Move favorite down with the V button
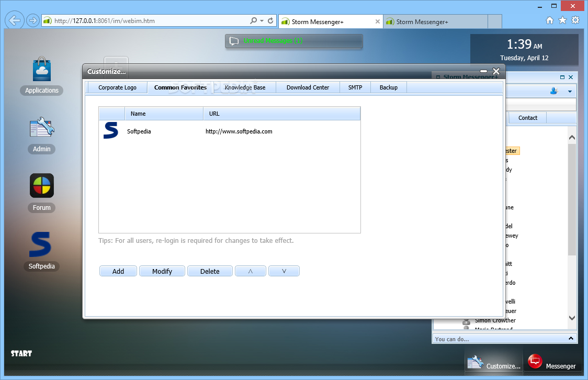The height and width of the screenshot is (380, 588). 284,271
